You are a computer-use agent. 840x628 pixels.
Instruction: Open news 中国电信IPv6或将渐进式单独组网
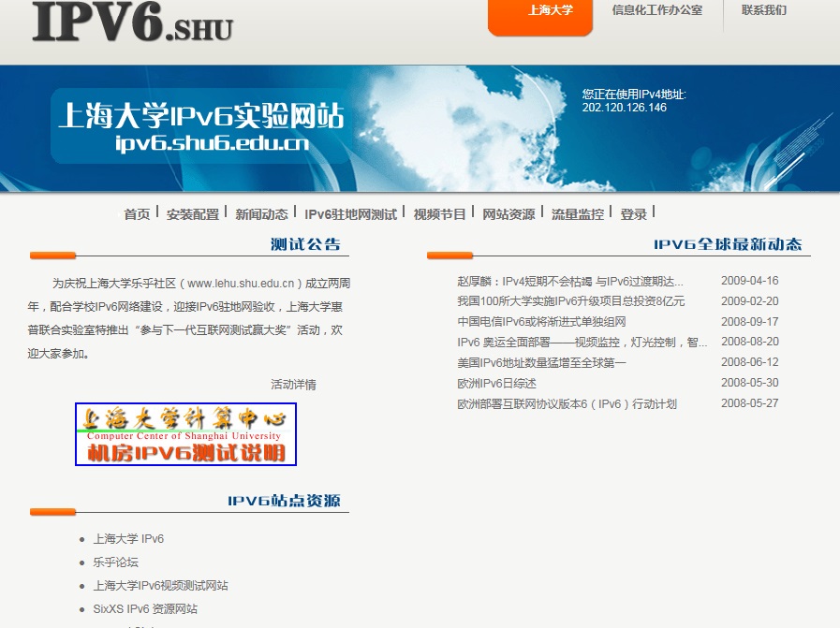pos(541,322)
